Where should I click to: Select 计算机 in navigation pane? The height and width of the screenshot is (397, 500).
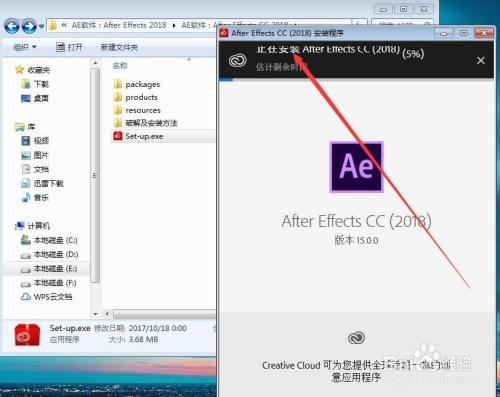(x=33, y=226)
